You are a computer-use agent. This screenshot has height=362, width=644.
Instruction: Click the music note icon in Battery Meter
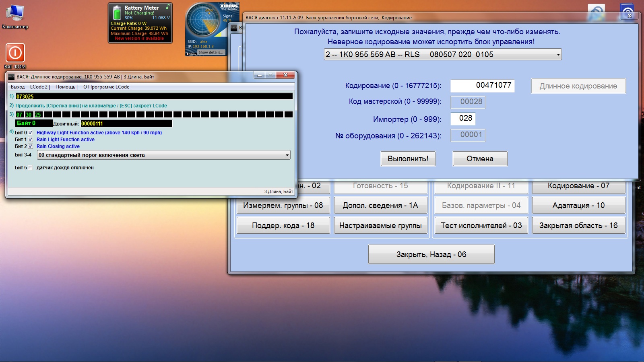tap(167, 7)
